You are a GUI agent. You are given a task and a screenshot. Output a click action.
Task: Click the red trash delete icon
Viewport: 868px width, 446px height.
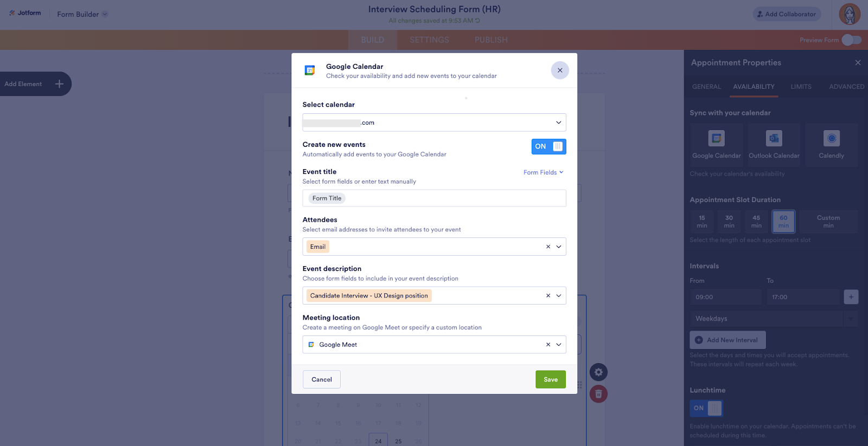click(598, 394)
